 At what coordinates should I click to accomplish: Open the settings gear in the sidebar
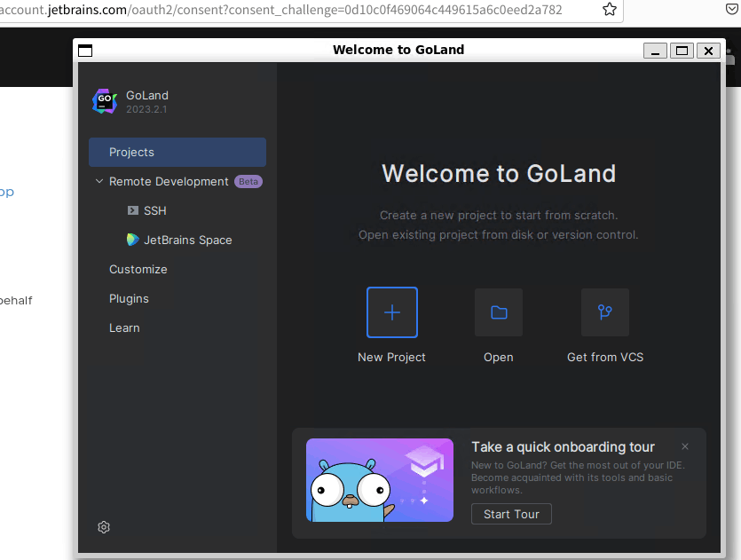(x=104, y=527)
